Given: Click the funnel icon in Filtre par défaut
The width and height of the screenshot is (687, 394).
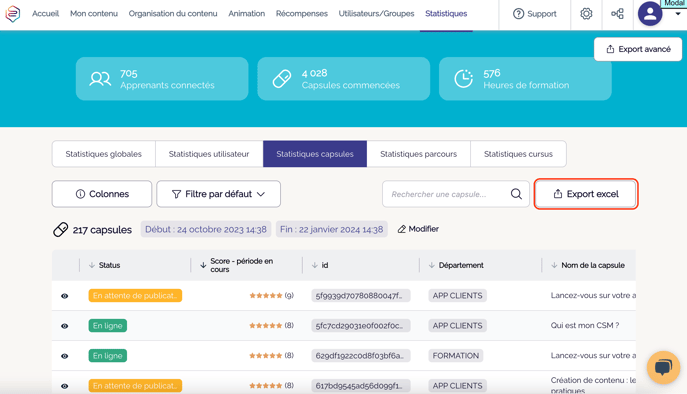Looking at the screenshot, I should [176, 194].
